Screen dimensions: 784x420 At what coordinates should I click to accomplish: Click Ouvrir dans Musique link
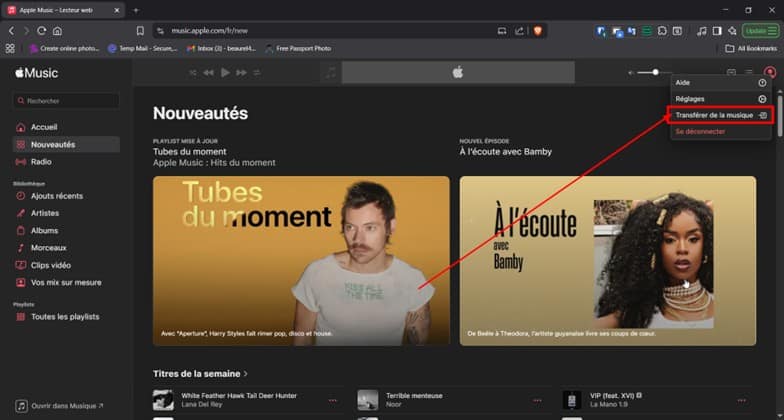click(x=60, y=406)
